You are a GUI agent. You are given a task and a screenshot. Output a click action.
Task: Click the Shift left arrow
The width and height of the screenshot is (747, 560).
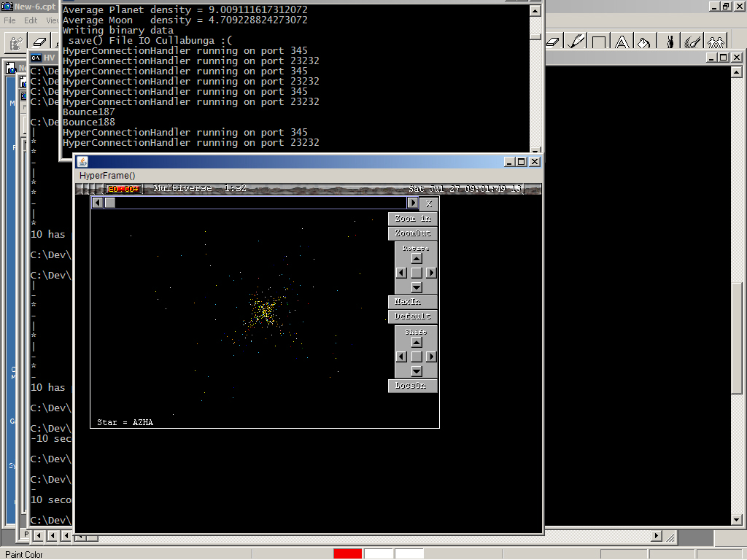[401, 357]
